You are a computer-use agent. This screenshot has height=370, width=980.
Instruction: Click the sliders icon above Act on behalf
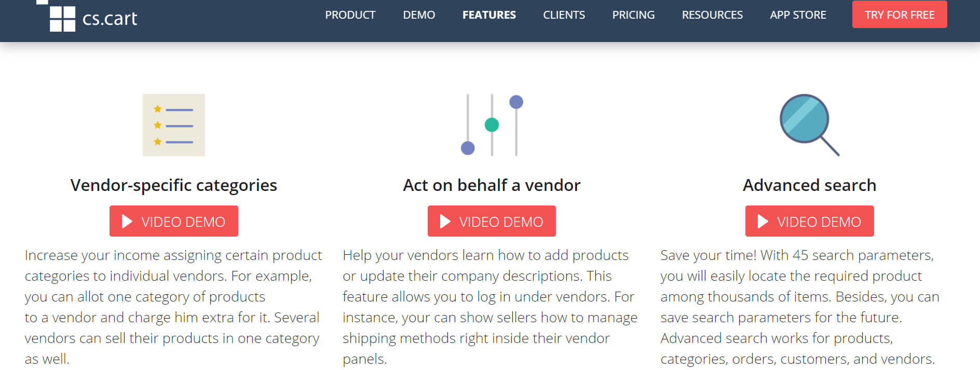coord(492,125)
